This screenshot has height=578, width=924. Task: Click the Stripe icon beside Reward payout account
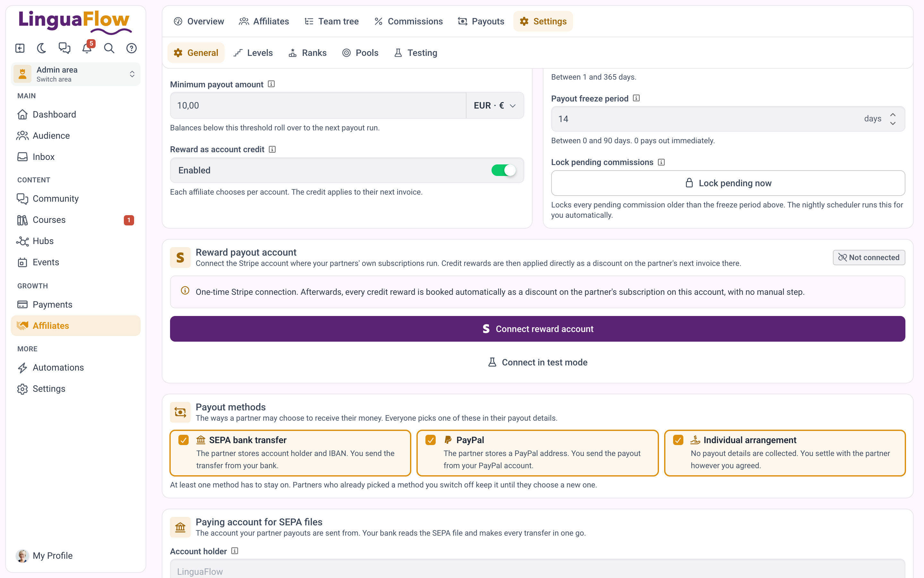pos(180,257)
